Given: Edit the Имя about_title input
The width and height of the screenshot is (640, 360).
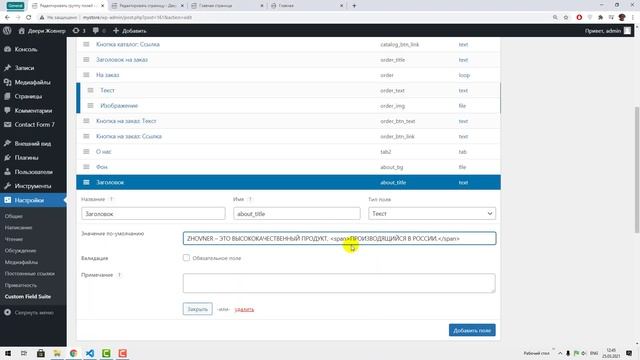Looking at the screenshot, I should coord(297,213).
